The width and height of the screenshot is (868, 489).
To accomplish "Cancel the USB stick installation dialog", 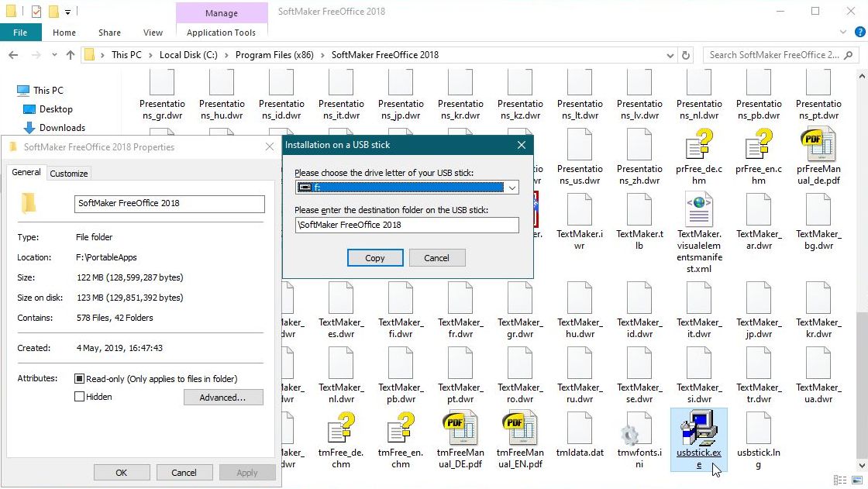I will click(x=436, y=257).
